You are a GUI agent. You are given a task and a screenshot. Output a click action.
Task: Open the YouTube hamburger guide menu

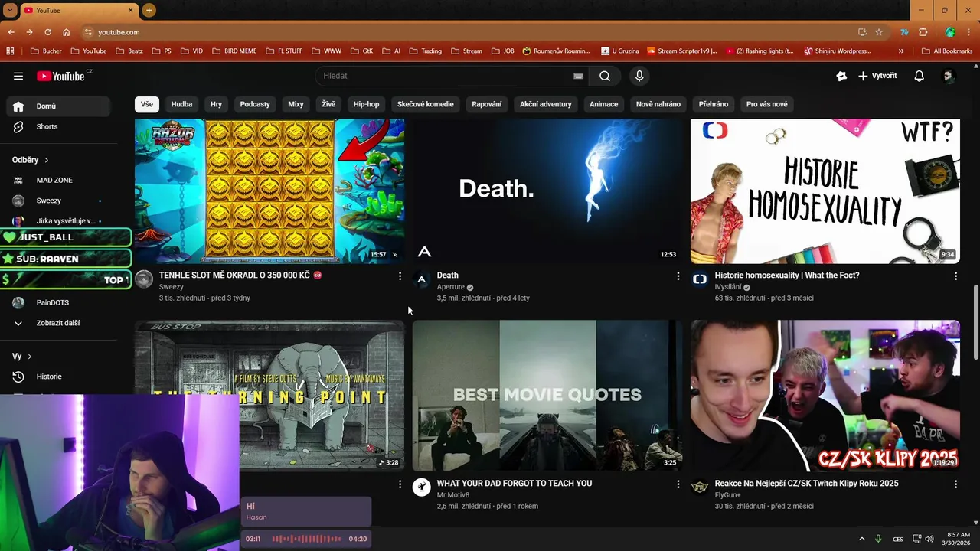(18, 76)
